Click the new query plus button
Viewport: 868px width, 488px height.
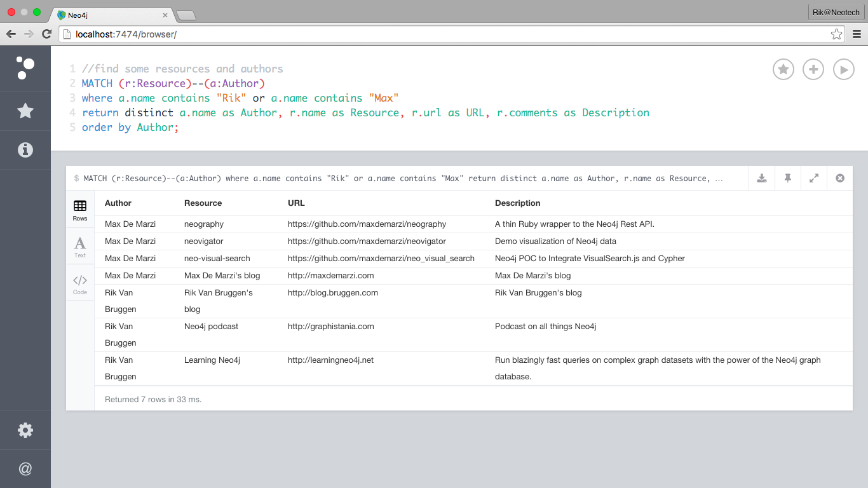pyautogui.click(x=813, y=69)
